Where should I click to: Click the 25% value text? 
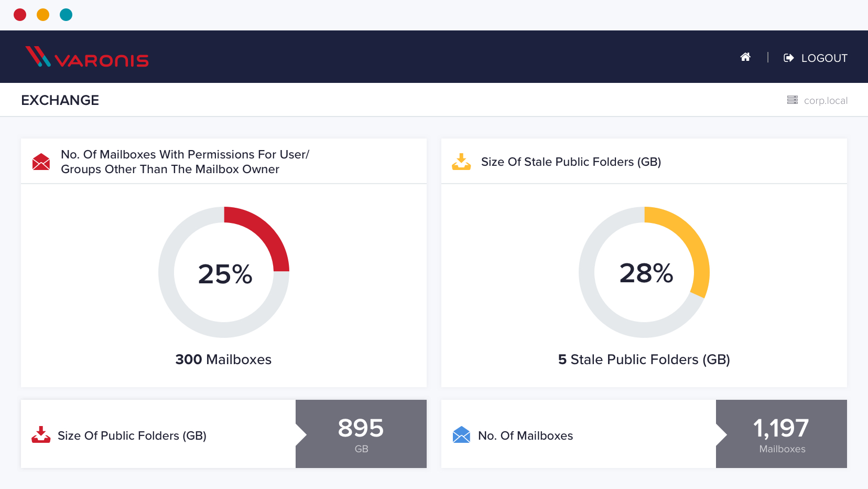(x=225, y=274)
